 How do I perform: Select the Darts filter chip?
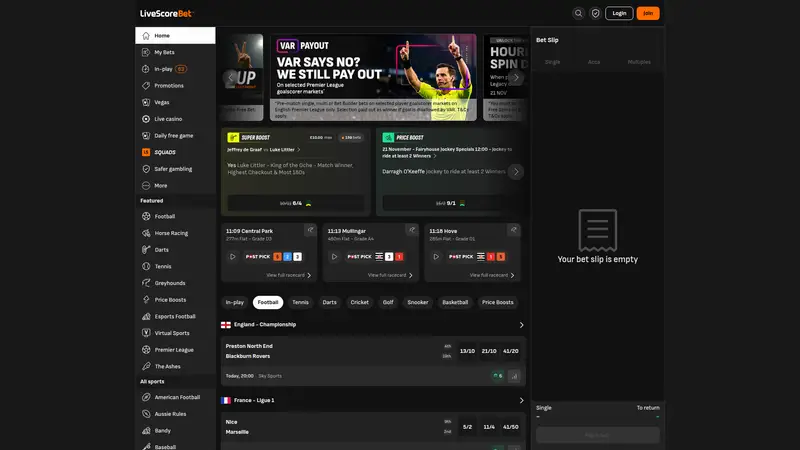tap(330, 303)
